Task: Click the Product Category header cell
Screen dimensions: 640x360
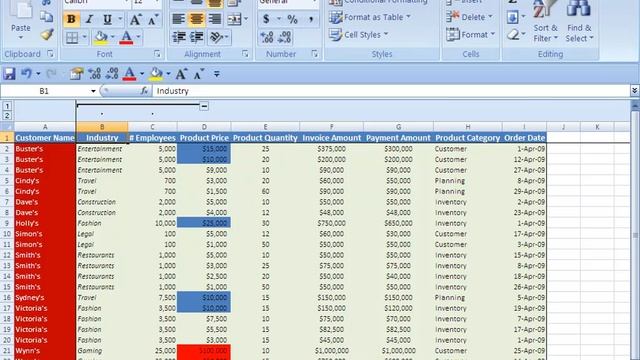Action: point(467,138)
